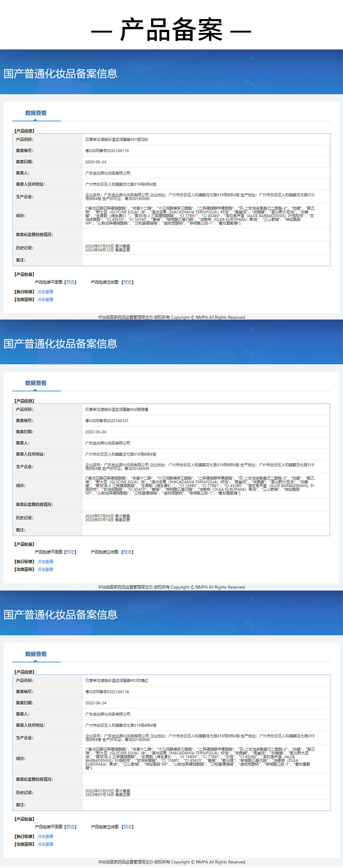
Task: Select history entry 2023年06月12日 备案变更
Action: (108, 250)
